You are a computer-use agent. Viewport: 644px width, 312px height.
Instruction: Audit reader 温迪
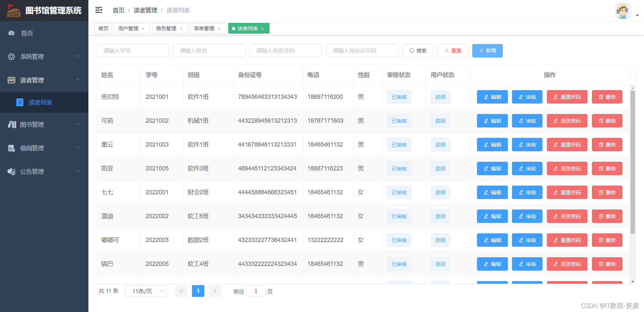click(x=527, y=216)
